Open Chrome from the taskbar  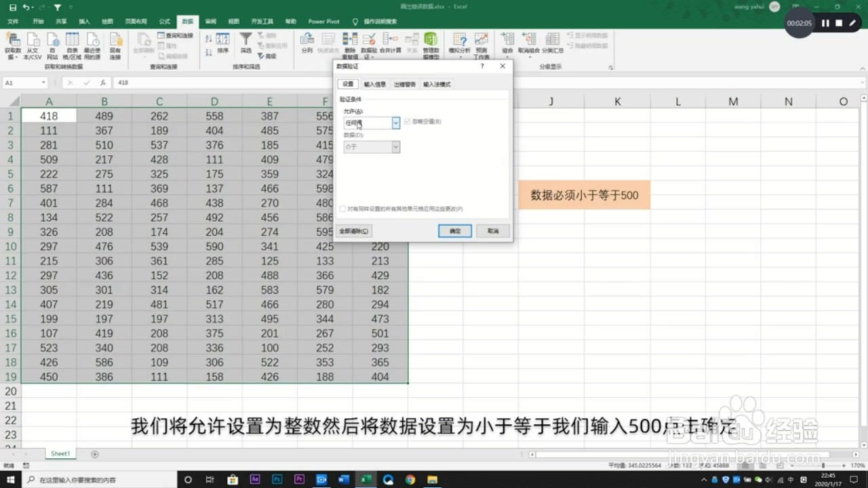(x=410, y=479)
